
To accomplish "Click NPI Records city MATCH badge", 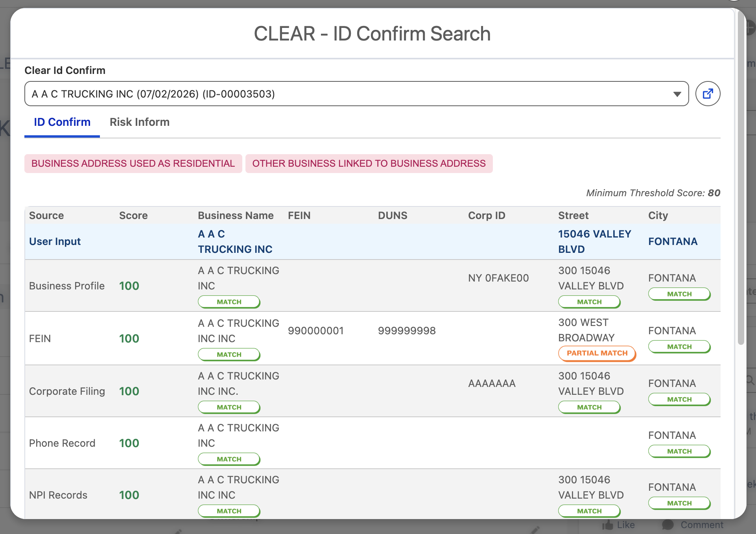I will click(679, 503).
